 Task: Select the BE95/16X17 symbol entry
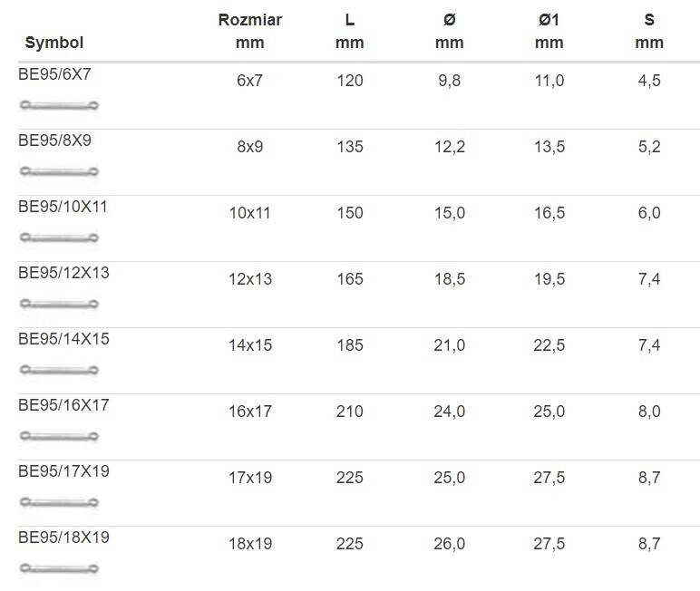(x=63, y=405)
